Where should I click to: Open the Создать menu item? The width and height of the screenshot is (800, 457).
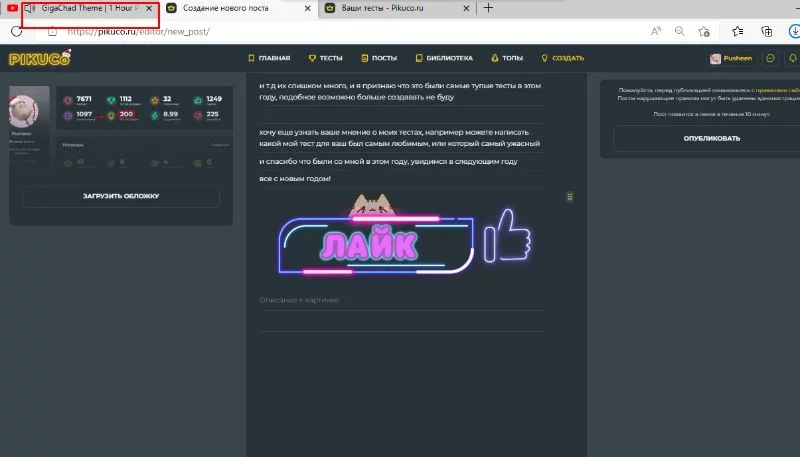pos(562,58)
